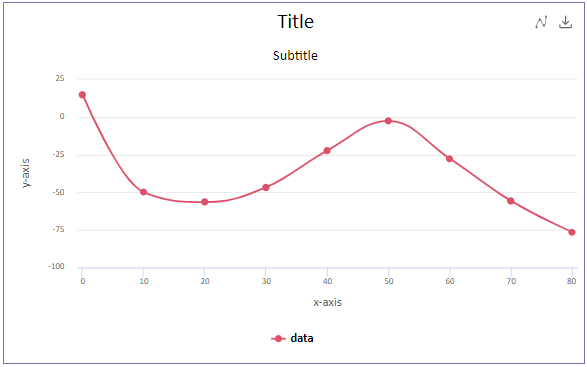587x367 pixels.
Task: Click the 25 tick on y-axis
Action: 60,78
